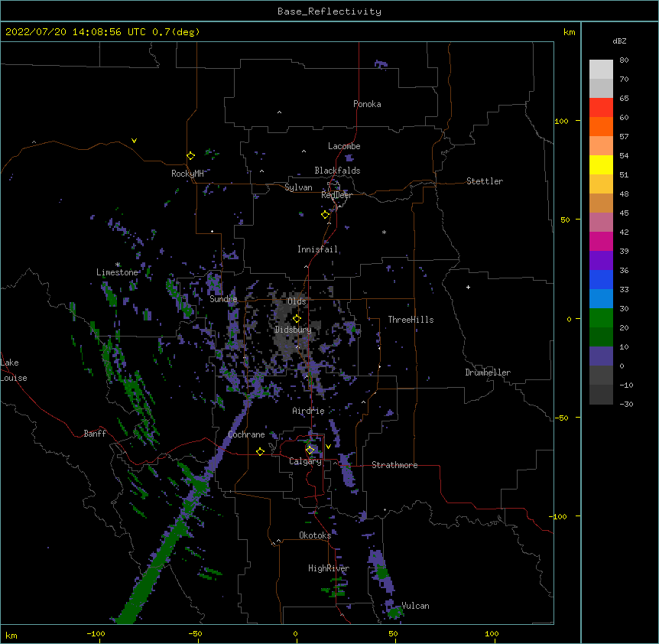659x644 pixels.
Task: Click the yellow diamond marker beside RockyMH
Action: pos(191,156)
